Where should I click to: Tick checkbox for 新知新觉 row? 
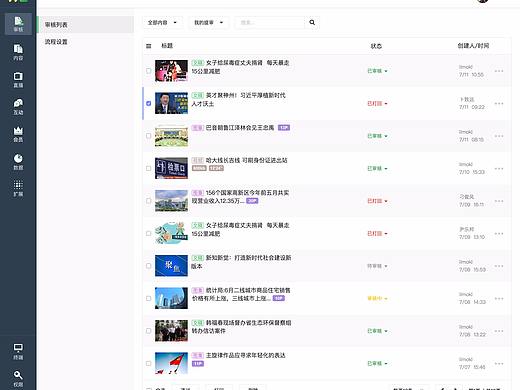tap(149, 266)
